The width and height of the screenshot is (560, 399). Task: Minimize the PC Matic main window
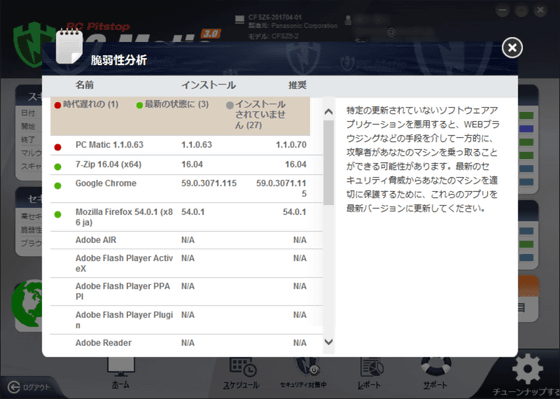[x=502, y=10]
